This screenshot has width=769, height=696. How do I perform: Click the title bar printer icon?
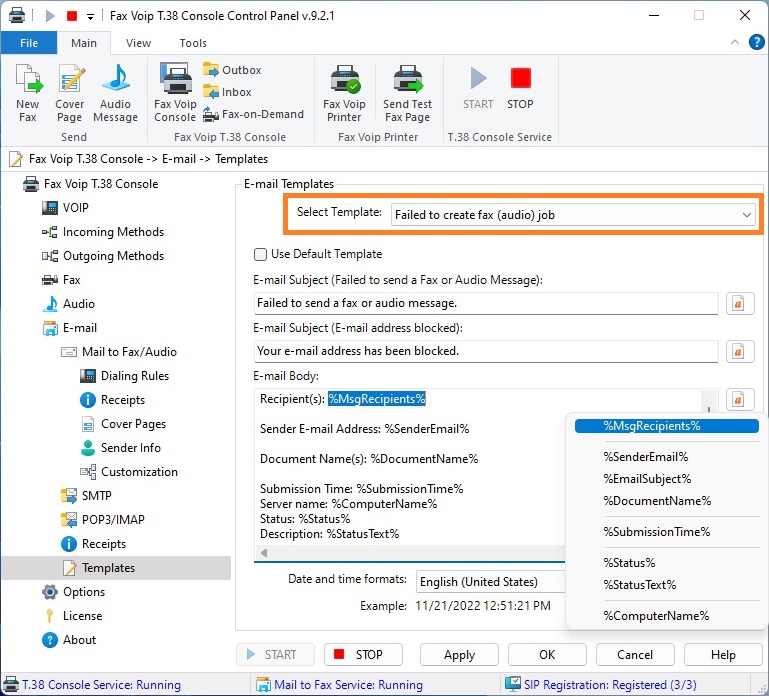click(x=17, y=15)
